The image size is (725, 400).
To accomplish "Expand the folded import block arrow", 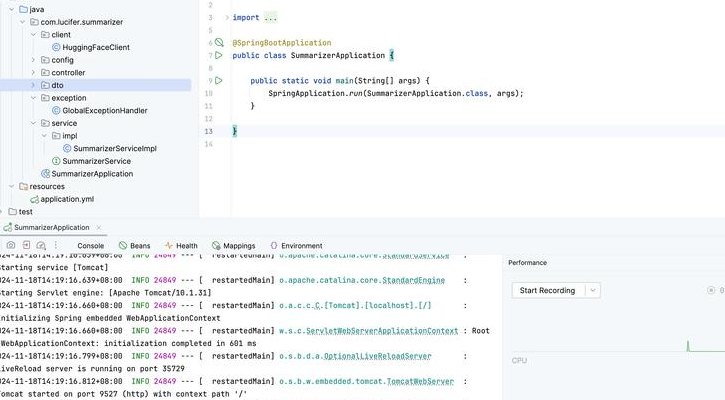I will coord(227,18).
